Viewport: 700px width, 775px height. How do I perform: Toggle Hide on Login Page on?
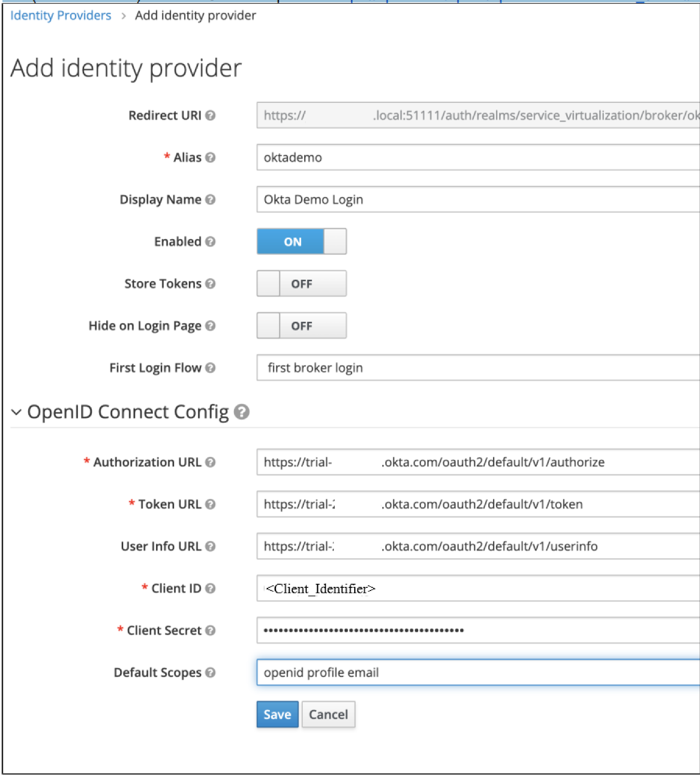pos(302,326)
